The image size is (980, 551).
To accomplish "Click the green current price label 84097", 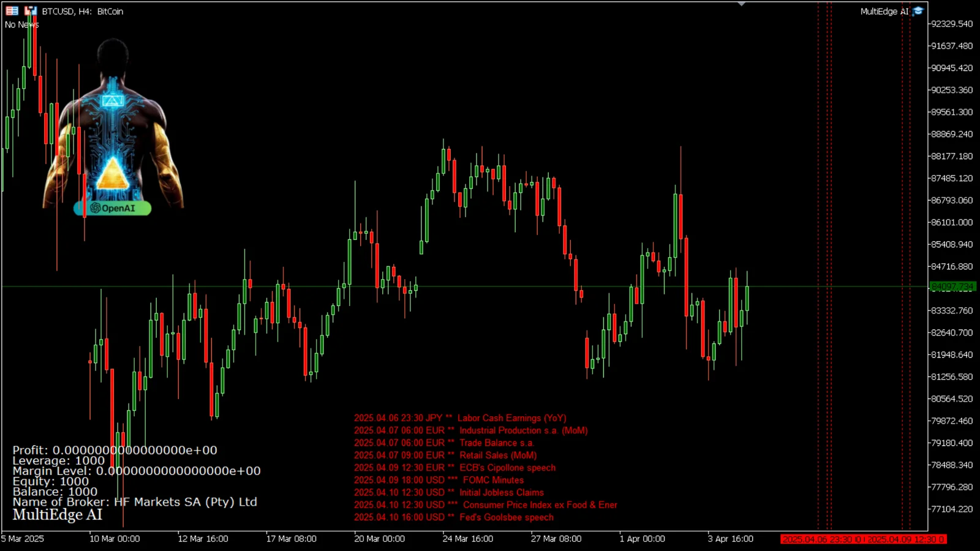I will (952, 287).
